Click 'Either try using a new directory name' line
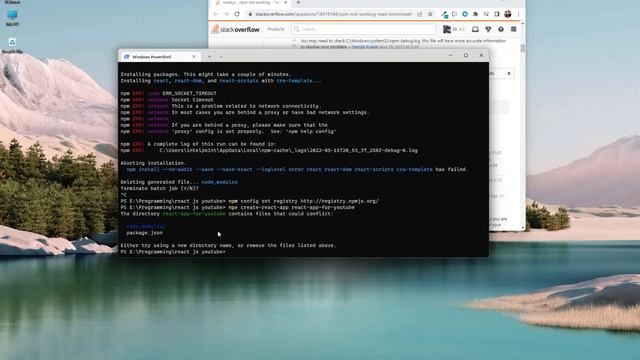 coord(228,245)
